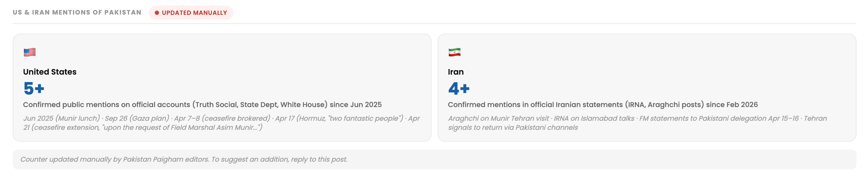
Task: Click the Tehran signals via Pakistani channels line
Action: point(513,128)
